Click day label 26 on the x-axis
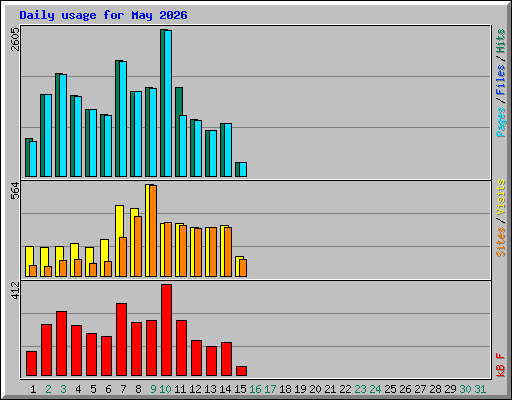 point(405,389)
